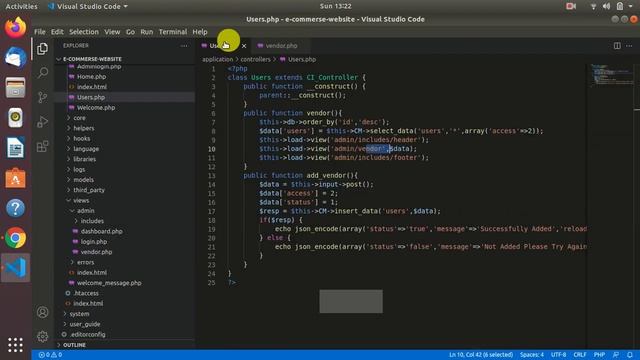Open the Terminal menu
Screen dimensions: 640x360
(173, 32)
